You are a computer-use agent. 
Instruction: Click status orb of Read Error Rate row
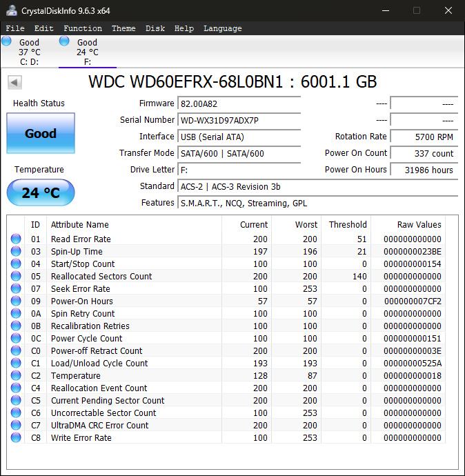(x=16, y=239)
